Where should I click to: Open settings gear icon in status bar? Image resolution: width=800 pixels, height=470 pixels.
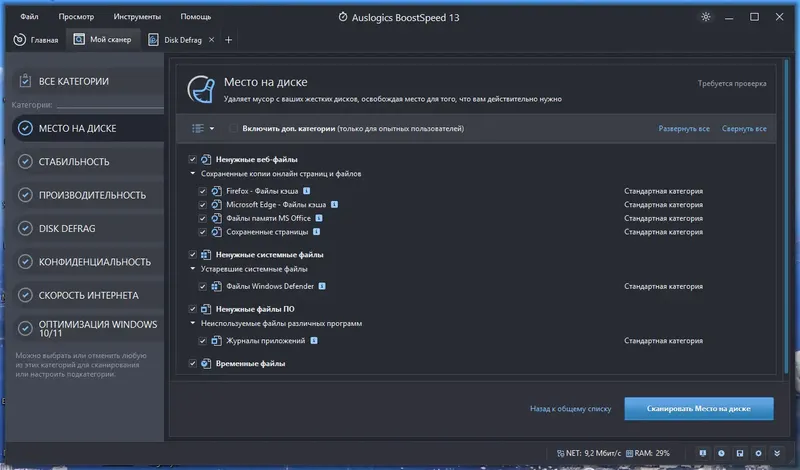pos(758,453)
